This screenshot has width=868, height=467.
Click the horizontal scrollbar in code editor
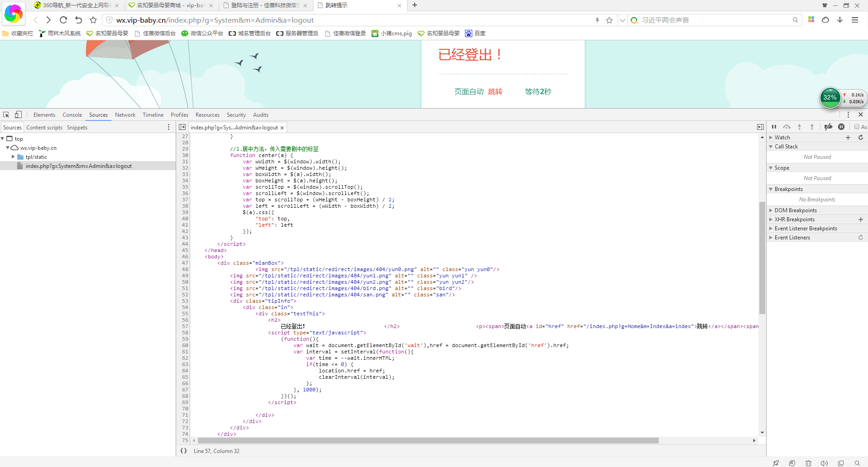click(428, 441)
